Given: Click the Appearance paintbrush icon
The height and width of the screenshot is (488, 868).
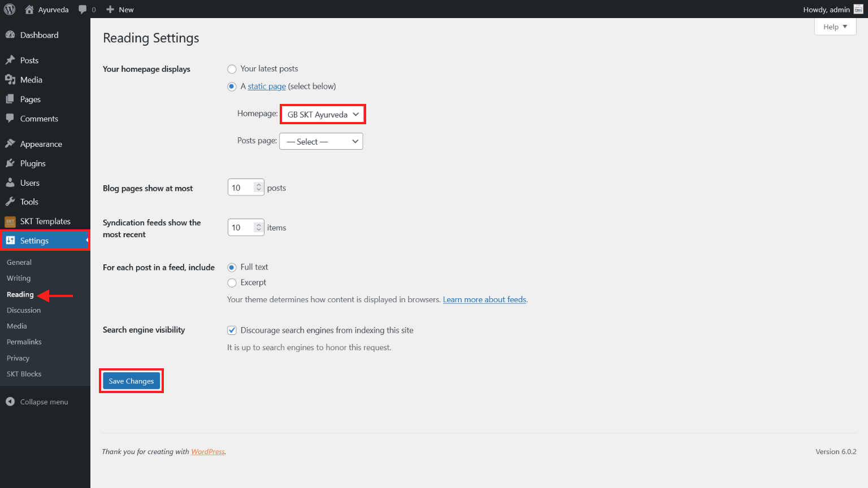Looking at the screenshot, I should 10,143.
